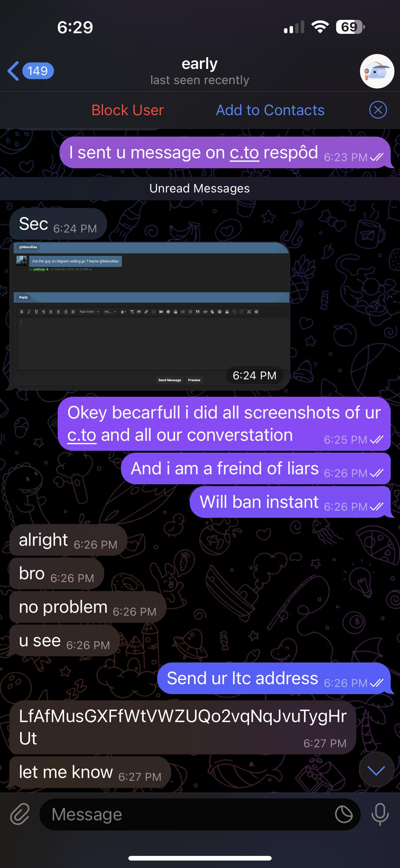
Task: Tap Add to Contacts
Action: 270,110
